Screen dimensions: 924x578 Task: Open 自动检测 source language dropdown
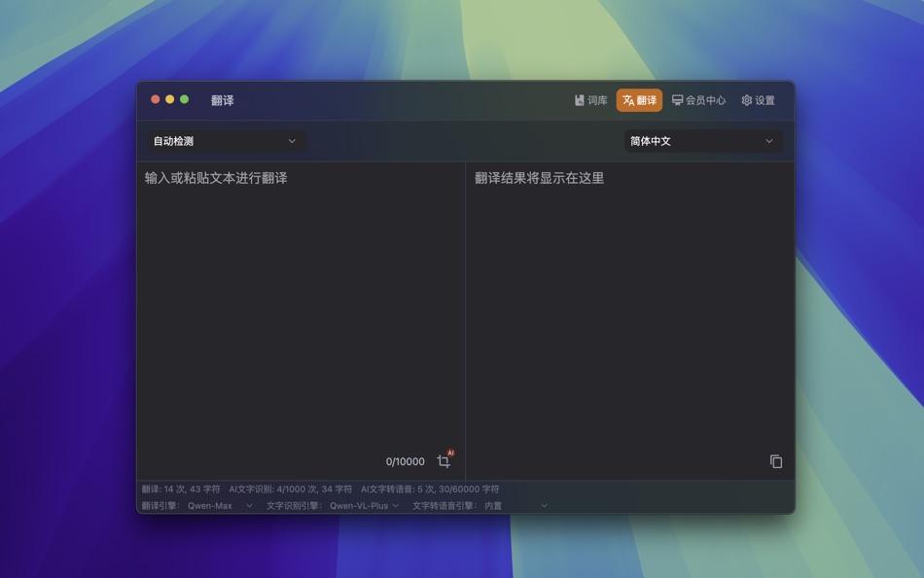(225, 141)
